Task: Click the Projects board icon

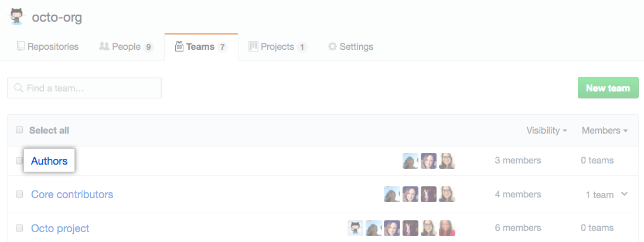Action: (x=254, y=46)
